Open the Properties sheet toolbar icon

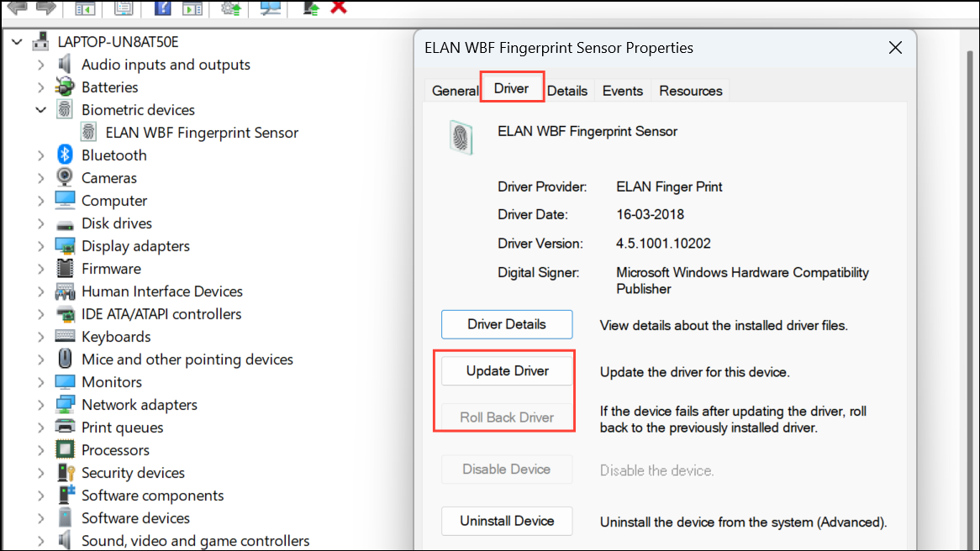[124, 8]
